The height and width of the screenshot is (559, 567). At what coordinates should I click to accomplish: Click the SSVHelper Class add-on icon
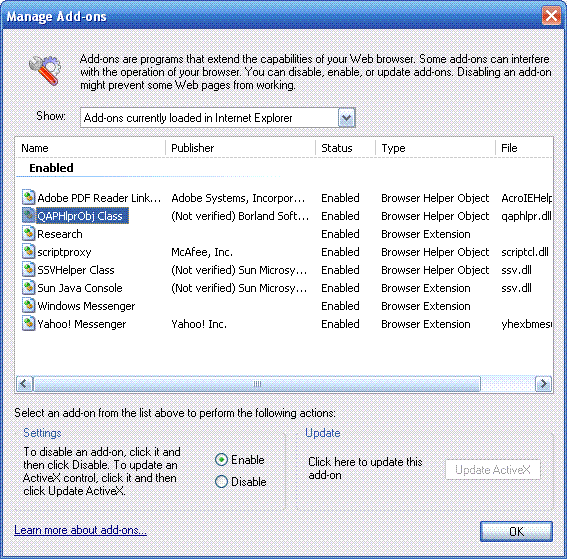[28, 270]
